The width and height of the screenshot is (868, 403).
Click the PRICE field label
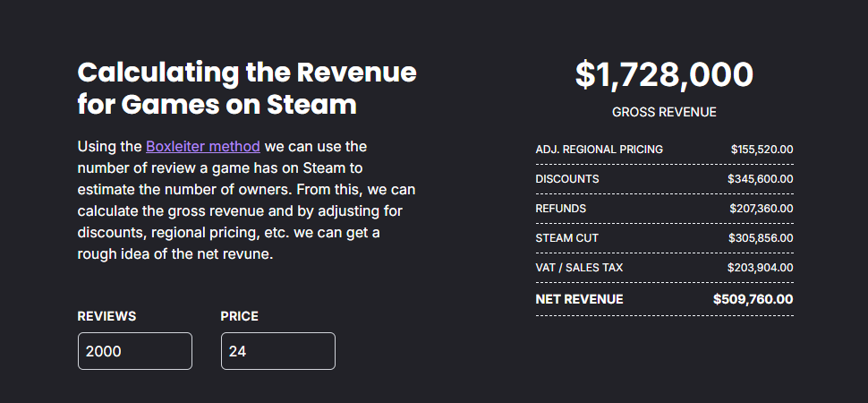[239, 316]
